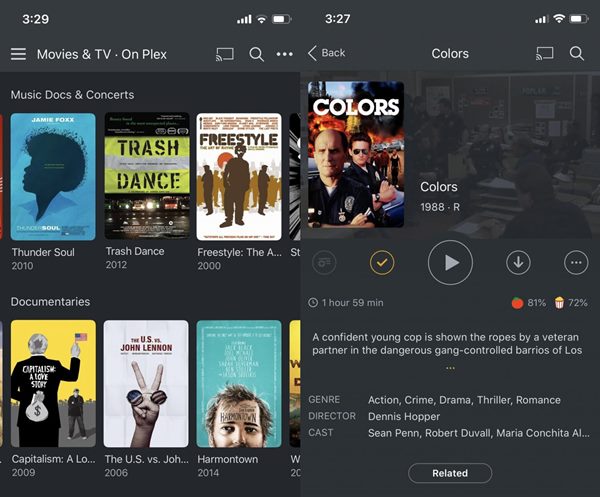
Task: Tap the popcorn 72% audience score
Action: [x=571, y=303]
